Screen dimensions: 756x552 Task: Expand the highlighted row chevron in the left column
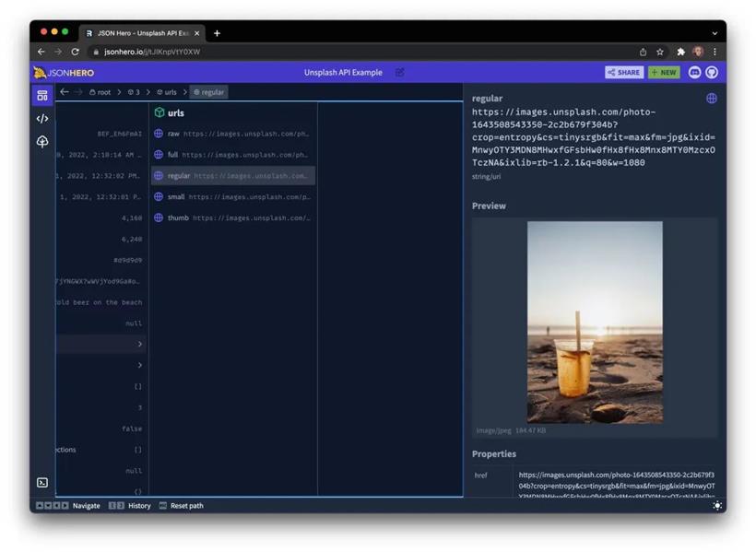140,345
